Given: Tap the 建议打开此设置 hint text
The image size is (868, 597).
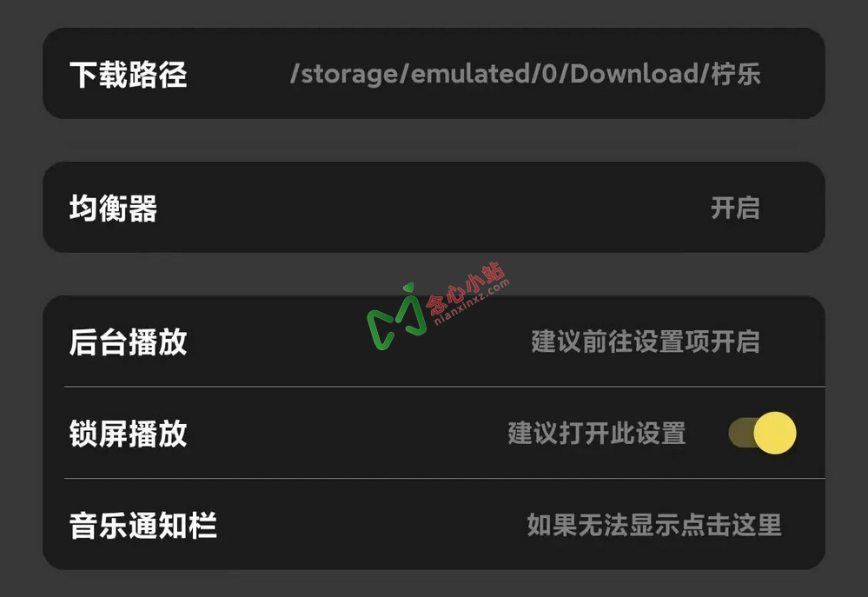Looking at the screenshot, I should pyautogui.click(x=597, y=433).
